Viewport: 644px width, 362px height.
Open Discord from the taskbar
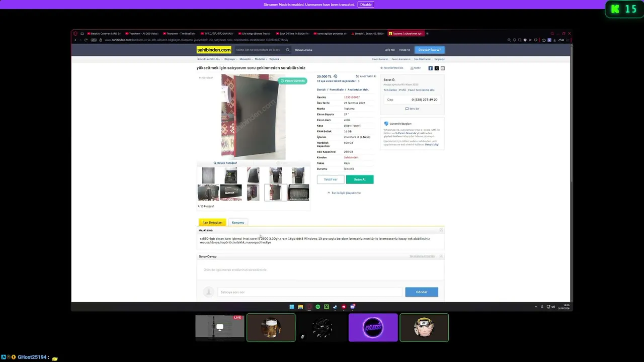click(353, 307)
